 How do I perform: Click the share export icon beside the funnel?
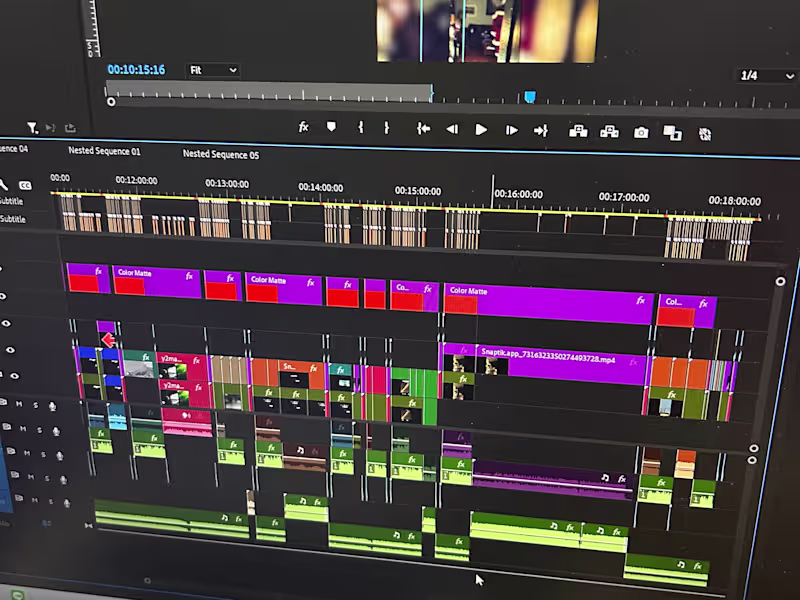pos(70,128)
